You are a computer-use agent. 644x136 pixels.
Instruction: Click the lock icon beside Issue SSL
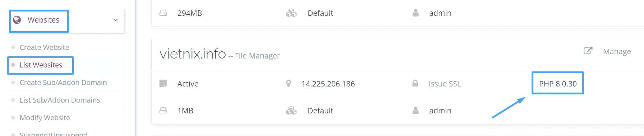tap(415, 83)
